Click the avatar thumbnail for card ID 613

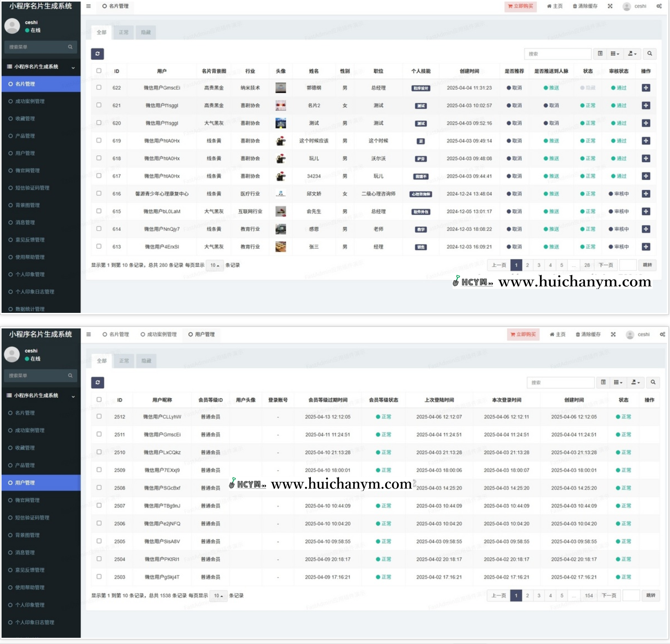280,246
